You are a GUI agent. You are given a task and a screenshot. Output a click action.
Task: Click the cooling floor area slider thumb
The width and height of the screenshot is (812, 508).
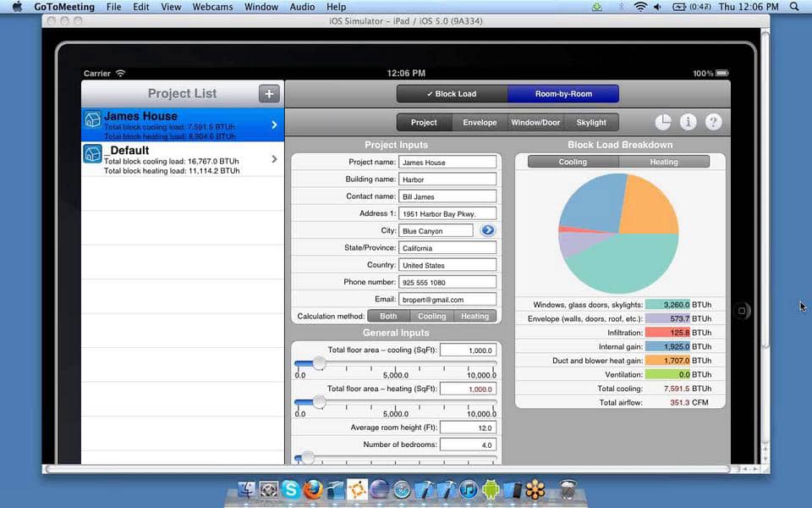point(320,363)
